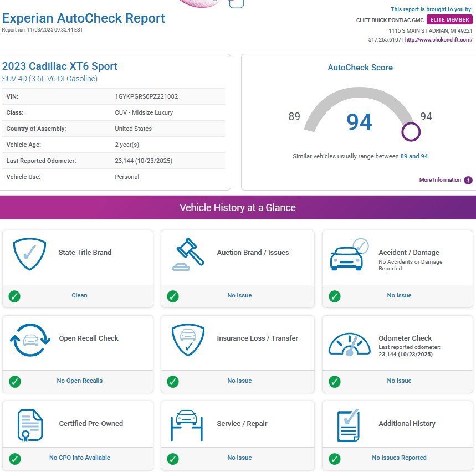The image size is (476, 472).
Task: Click the Open Recall Check circular arrows icon
Action: tap(30, 340)
